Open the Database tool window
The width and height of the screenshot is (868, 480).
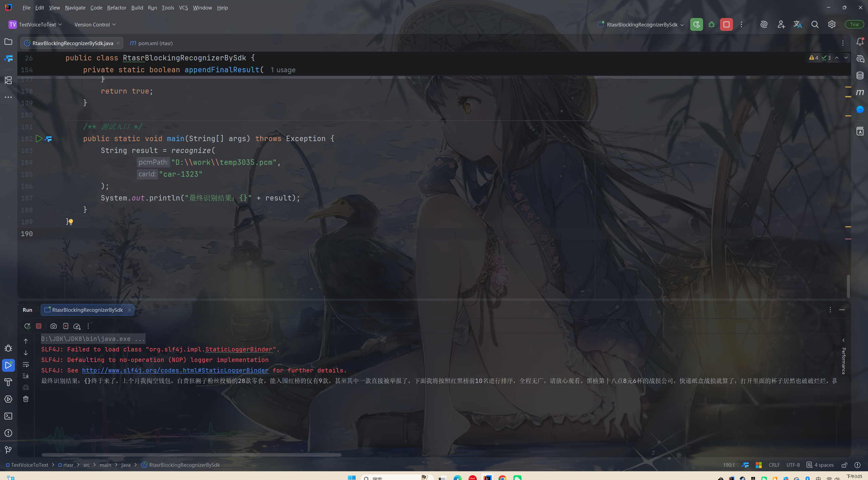(860, 75)
